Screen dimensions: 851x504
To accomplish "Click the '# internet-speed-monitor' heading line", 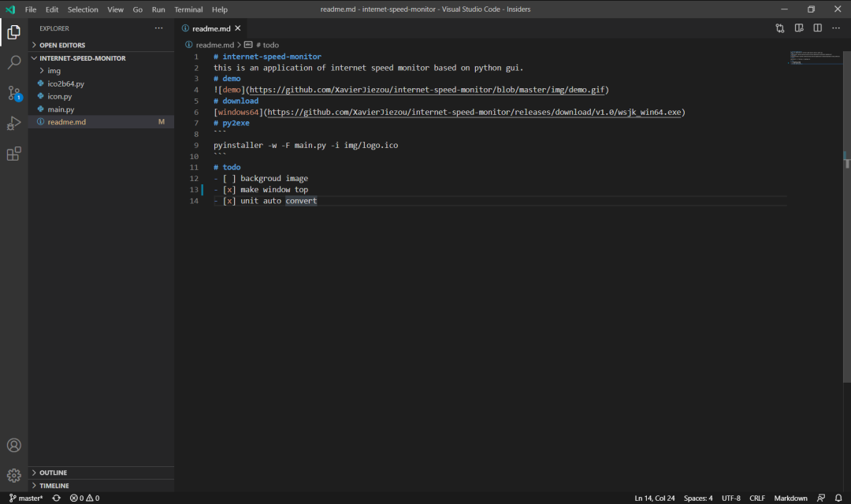I will point(268,57).
